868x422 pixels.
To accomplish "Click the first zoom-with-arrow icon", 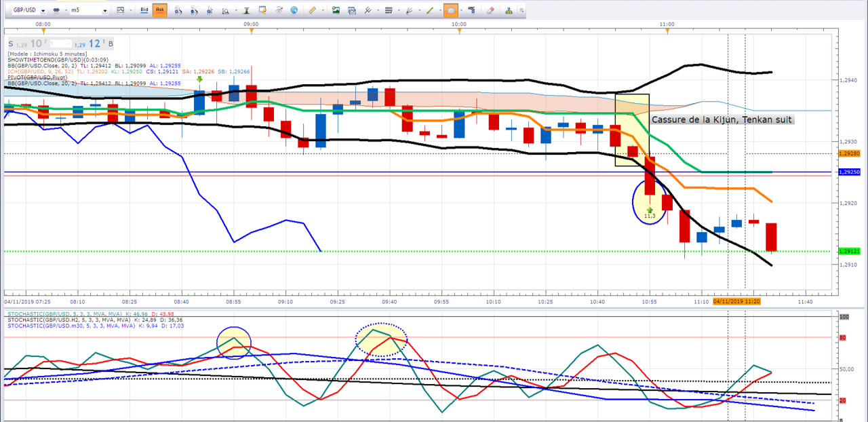I will (178, 10).
